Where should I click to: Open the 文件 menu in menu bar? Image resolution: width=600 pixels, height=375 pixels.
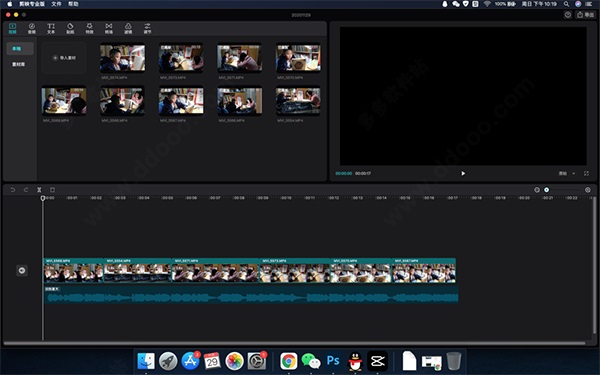(56, 4)
